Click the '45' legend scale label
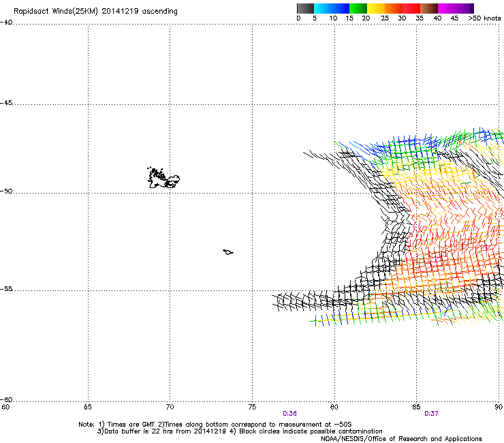504x443 pixels. pos(454,18)
